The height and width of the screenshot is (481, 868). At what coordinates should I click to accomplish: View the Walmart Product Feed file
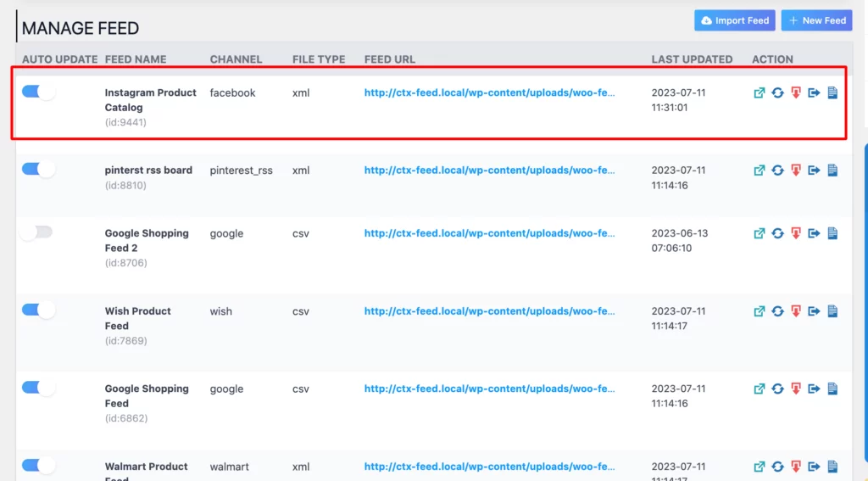pos(759,467)
